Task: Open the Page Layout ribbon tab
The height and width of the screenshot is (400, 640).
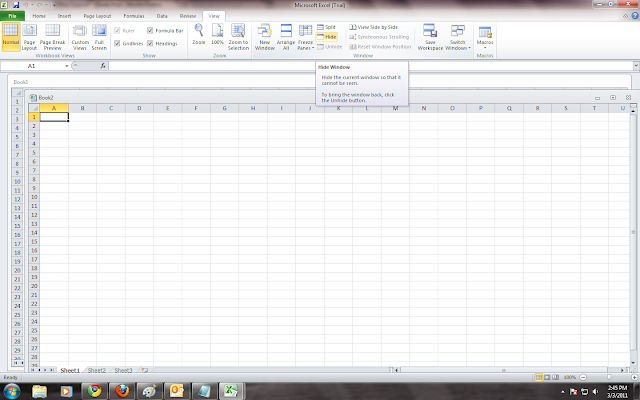Action: [x=97, y=16]
